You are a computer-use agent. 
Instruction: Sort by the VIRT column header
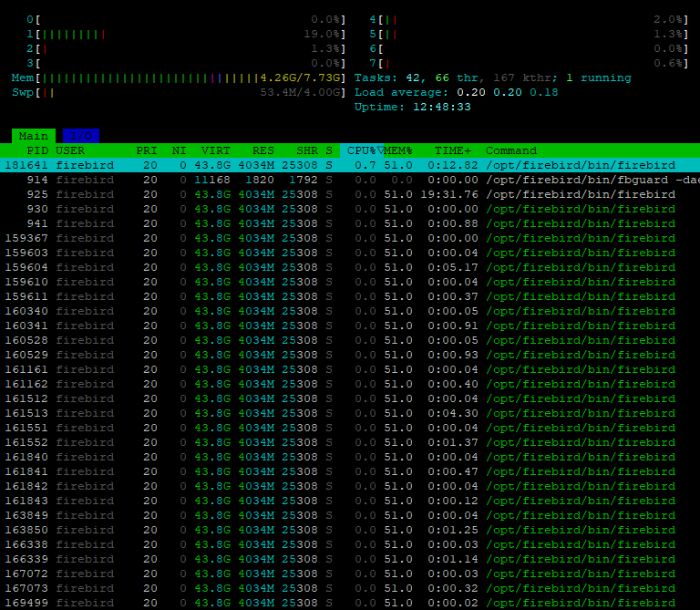(x=215, y=150)
